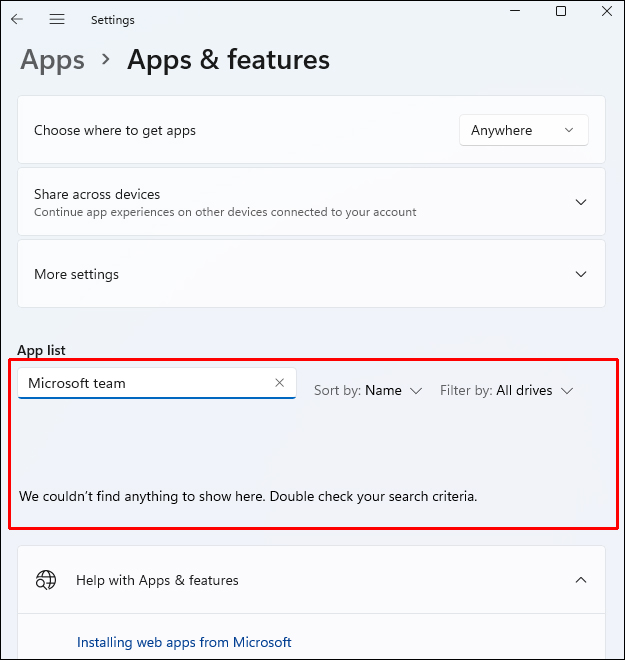The width and height of the screenshot is (625, 660).
Task: Click the More settings label
Action: (76, 274)
